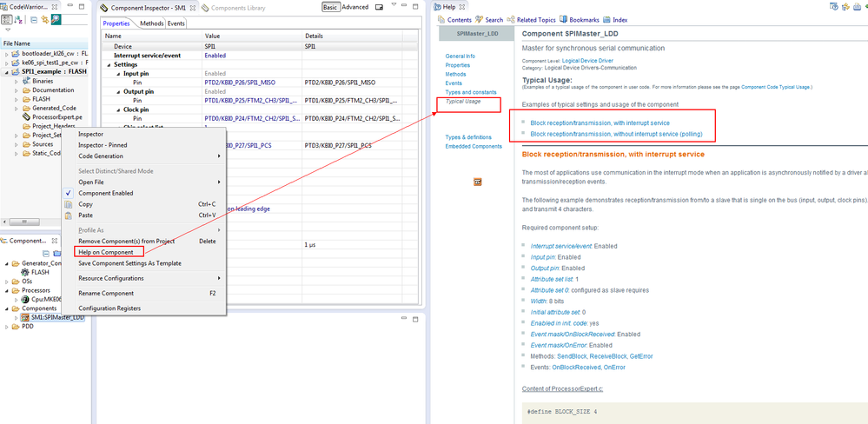Open Types and constants help link

click(x=471, y=92)
